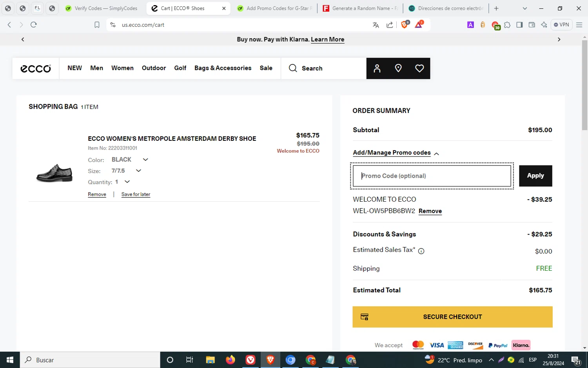The height and width of the screenshot is (368, 588).
Task: Open the NEW menu
Action: (x=74, y=68)
